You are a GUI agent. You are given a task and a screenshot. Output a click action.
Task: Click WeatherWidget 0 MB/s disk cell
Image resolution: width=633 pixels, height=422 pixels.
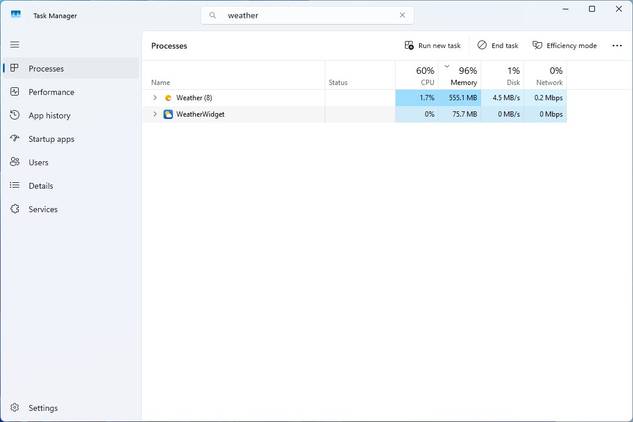503,114
